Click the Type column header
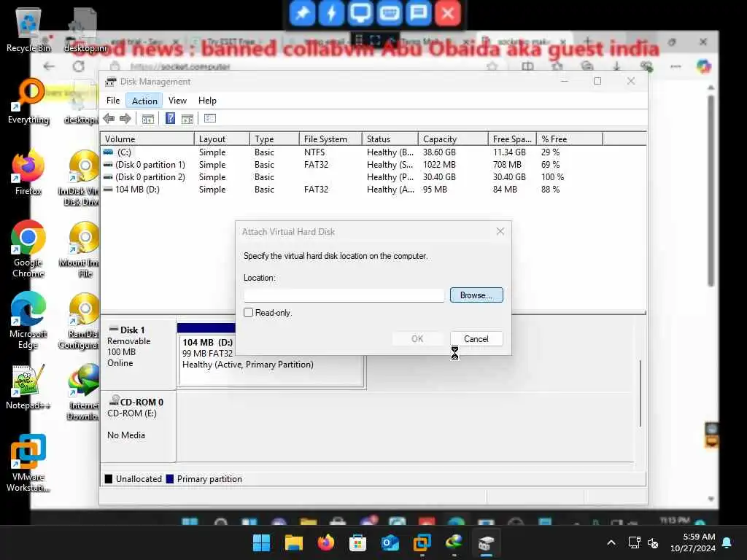The width and height of the screenshot is (747, 560). coord(274,139)
